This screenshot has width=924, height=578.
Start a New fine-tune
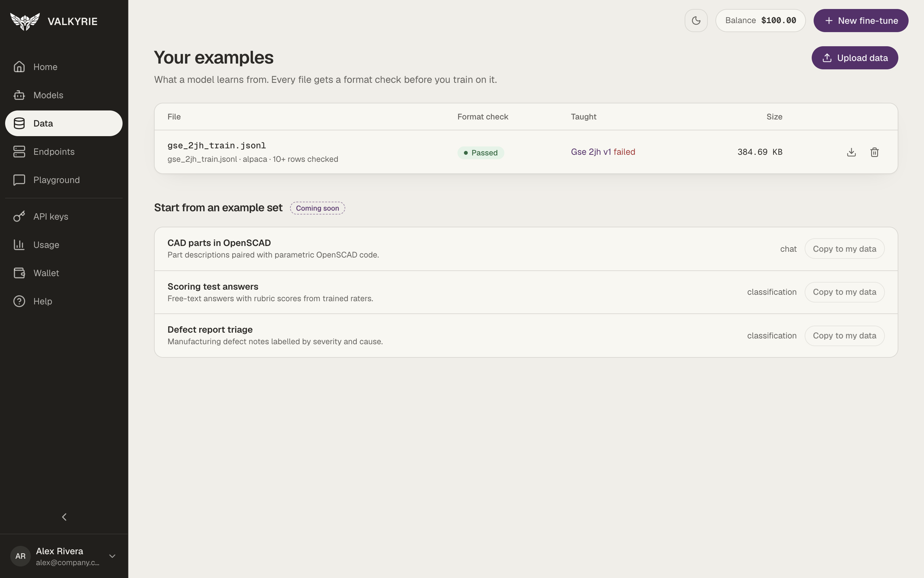[861, 21]
